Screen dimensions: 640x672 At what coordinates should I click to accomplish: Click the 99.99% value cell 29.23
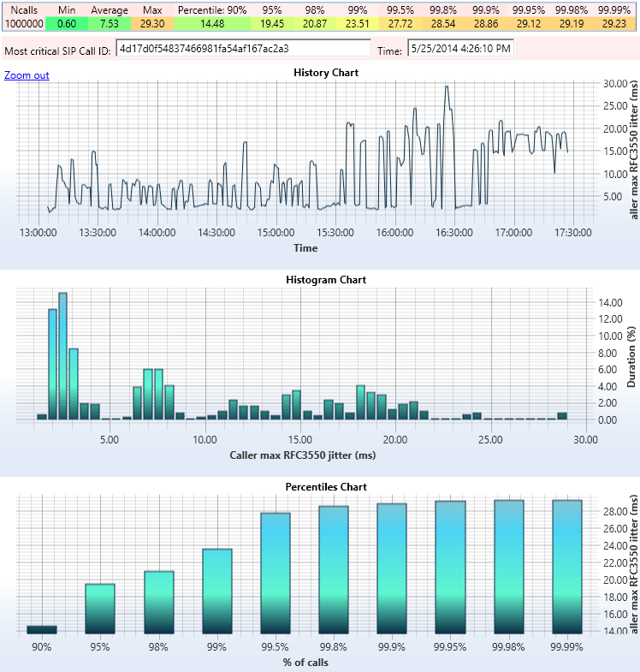[x=614, y=23]
